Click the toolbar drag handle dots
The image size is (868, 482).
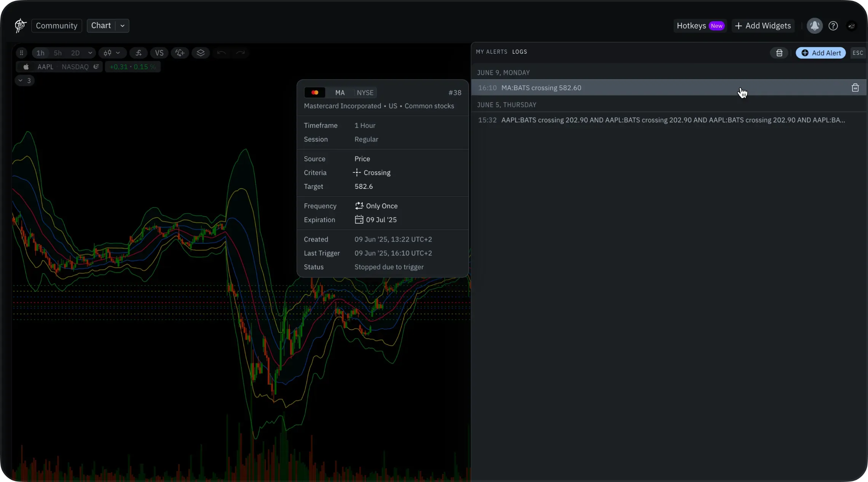click(22, 53)
